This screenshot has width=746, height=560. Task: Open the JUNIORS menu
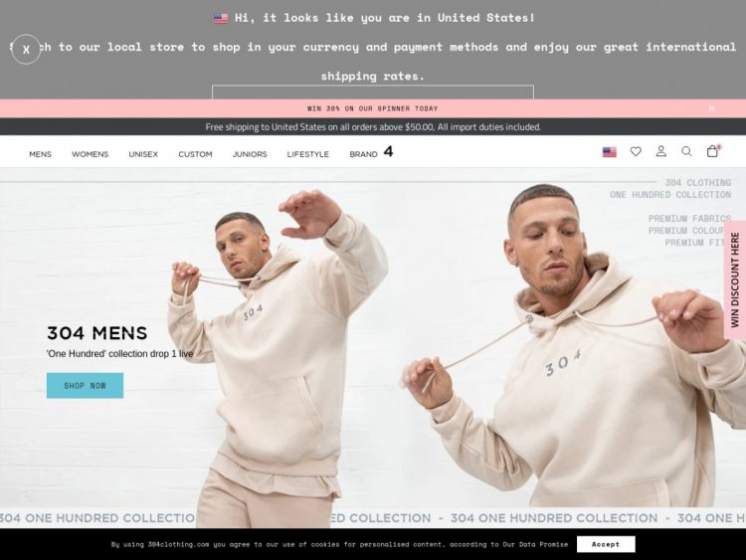250,154
